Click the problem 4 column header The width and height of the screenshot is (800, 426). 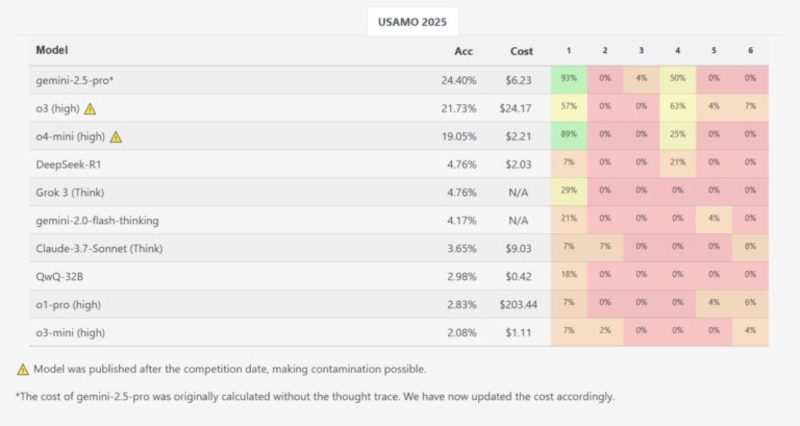(x=678, y=51)
